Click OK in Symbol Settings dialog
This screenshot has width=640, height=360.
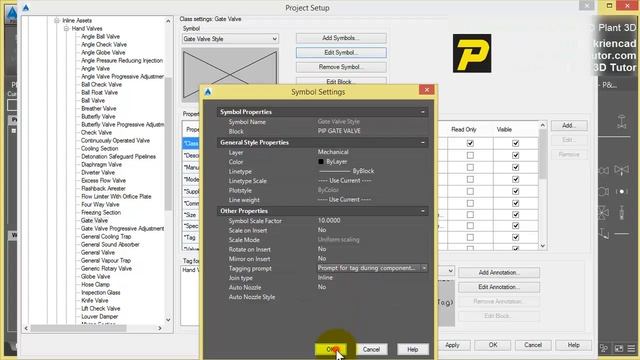click(x=332, y=349)
